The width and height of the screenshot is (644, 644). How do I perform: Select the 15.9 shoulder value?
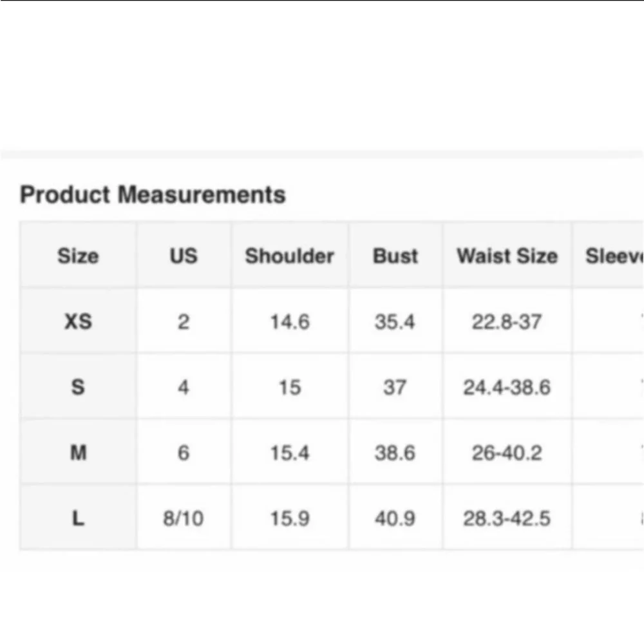(x=289, y=518)
